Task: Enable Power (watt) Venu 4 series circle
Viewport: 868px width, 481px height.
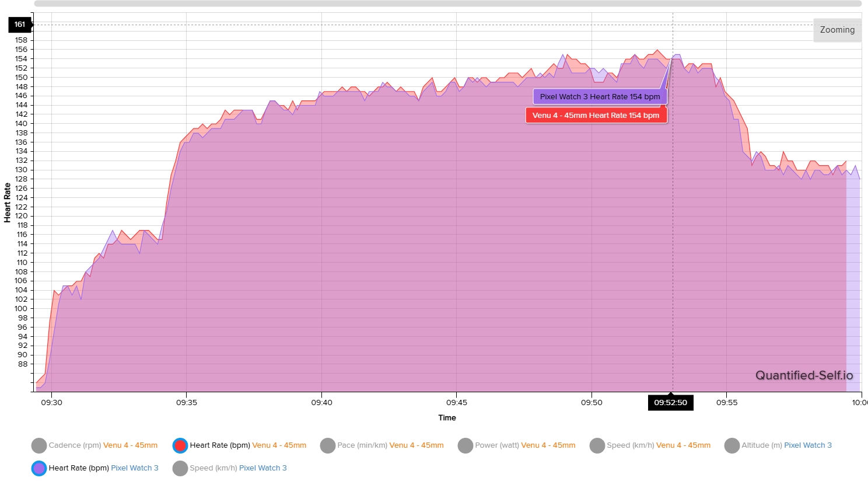Action: pos(466,445)
